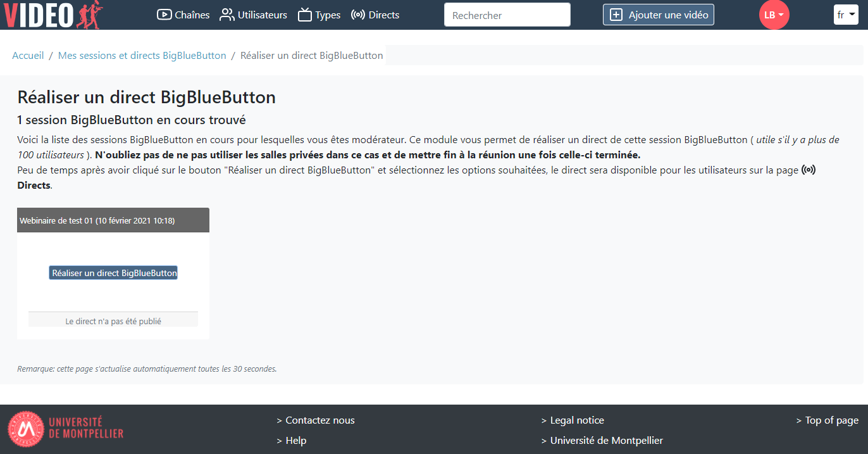Open Mes sessions et directs BigBlueButton breadcrumb
Viewport: 868px width, 454px height.
click(142, 56)
